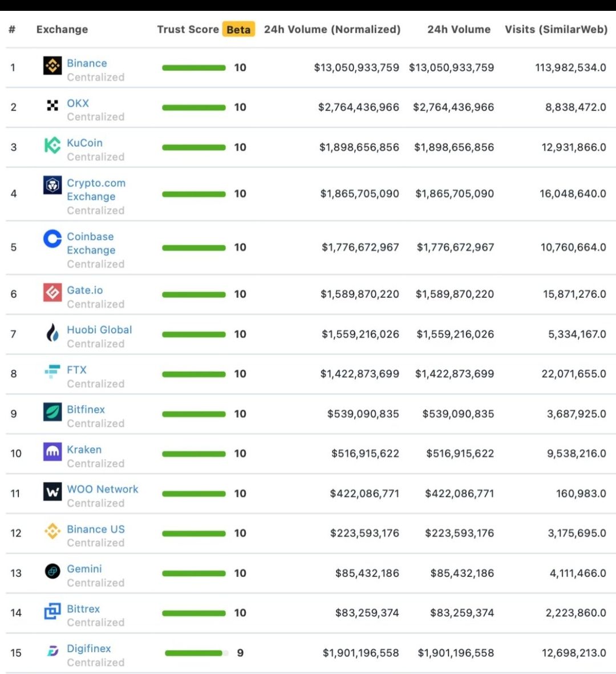The width and height of the screenshot is (616, 674).
Task: Click the Crypto.com Exchange logo icon
Action: (x=52, y=185)
